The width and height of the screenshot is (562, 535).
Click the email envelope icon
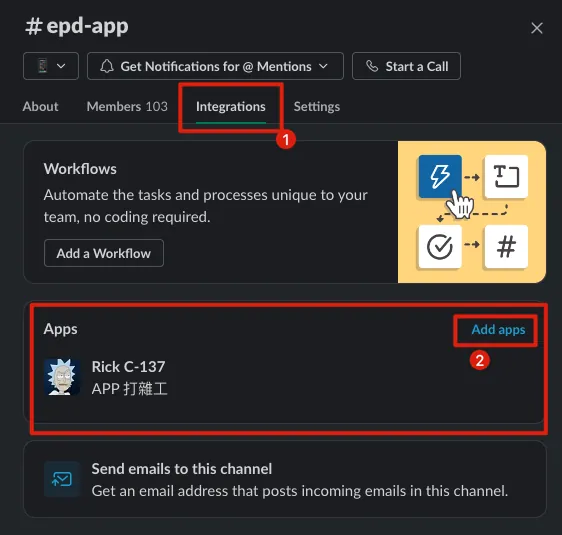(x=62, y=479)
